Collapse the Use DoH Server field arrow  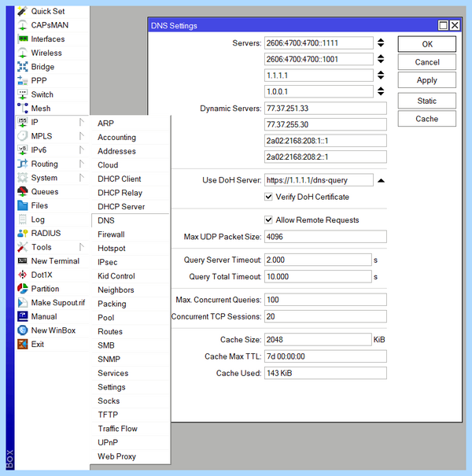(x=381, y=180)
